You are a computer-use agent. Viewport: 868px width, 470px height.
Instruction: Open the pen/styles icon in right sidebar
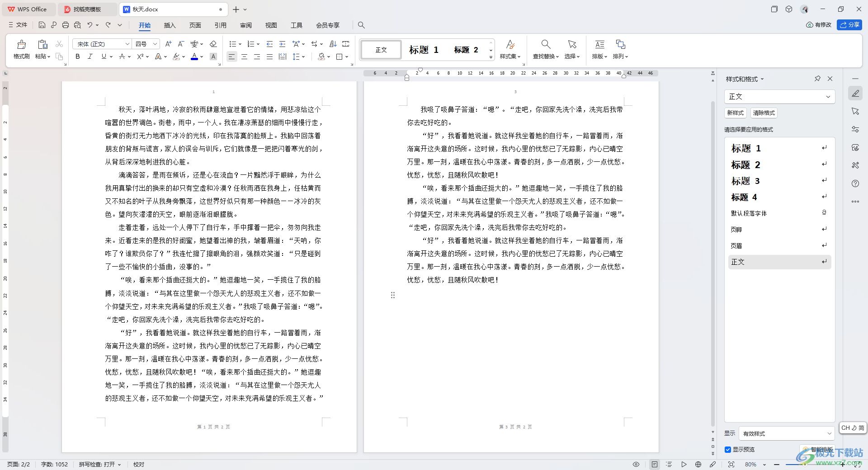pos(855,94)
